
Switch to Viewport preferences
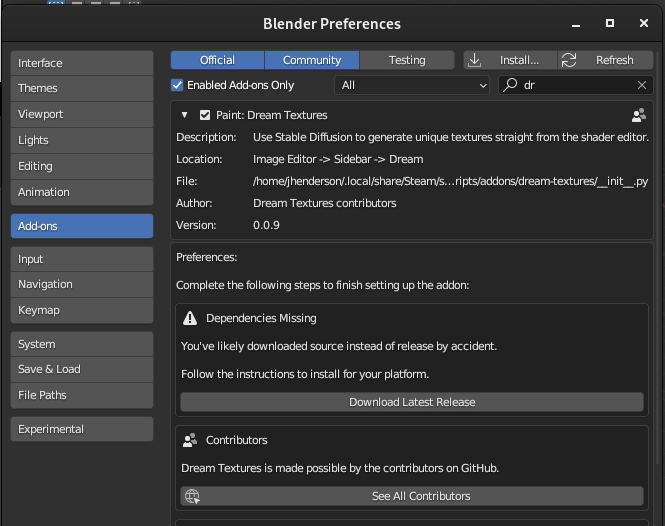point(82,114)
